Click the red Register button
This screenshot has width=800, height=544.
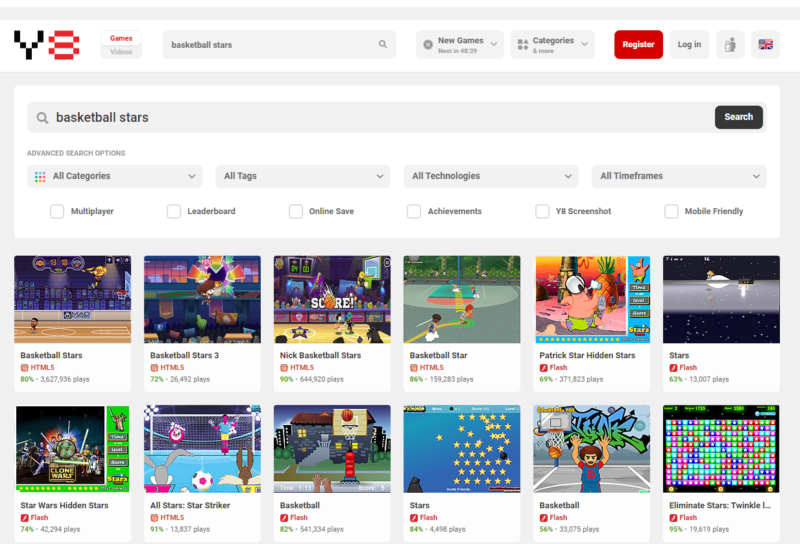coord(638,44)
